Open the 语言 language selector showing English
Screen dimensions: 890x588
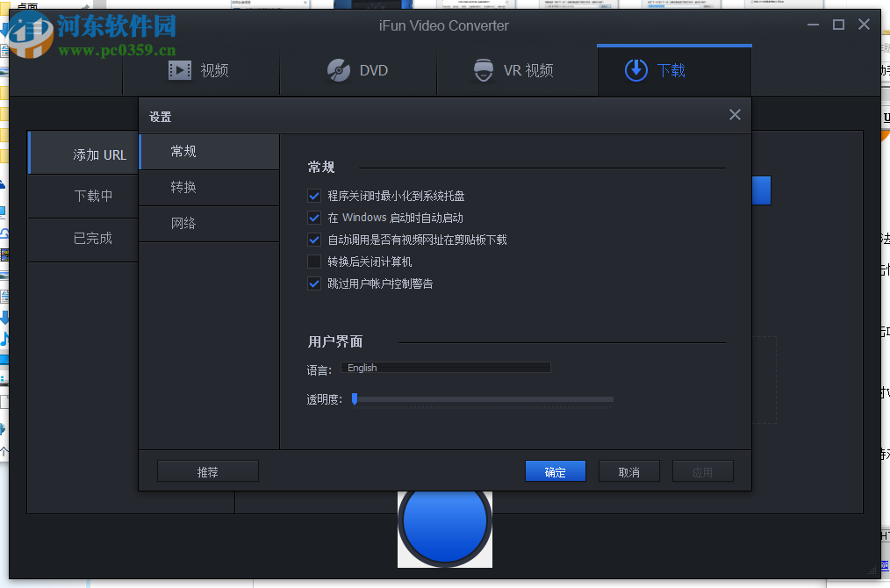pos(445,368)
